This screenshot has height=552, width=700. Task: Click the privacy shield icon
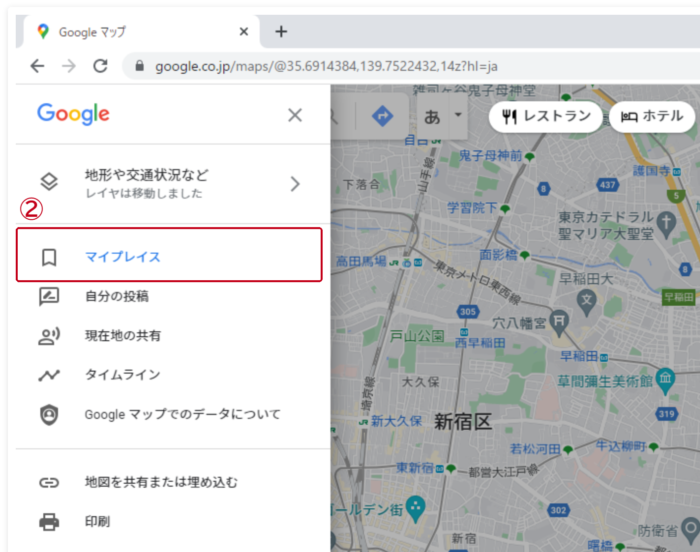(49, 415)
